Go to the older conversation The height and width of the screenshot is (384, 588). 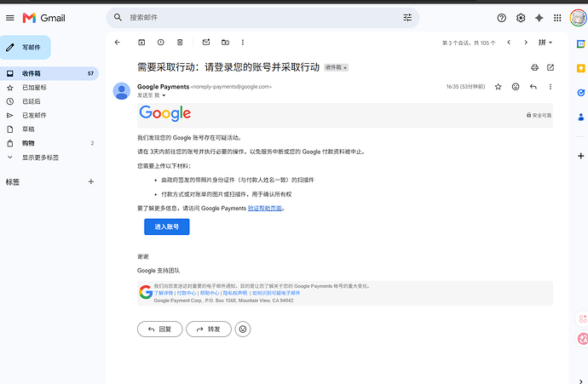526,43
